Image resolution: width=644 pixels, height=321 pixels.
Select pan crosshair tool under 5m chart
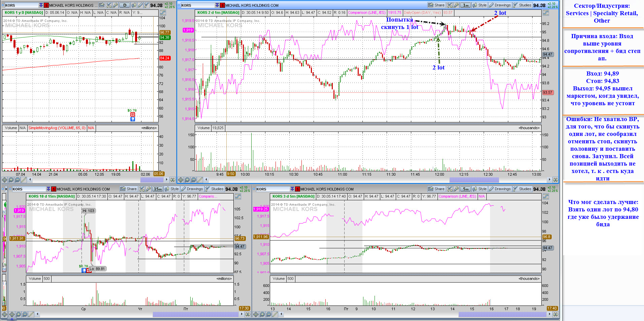click(256, 314)
